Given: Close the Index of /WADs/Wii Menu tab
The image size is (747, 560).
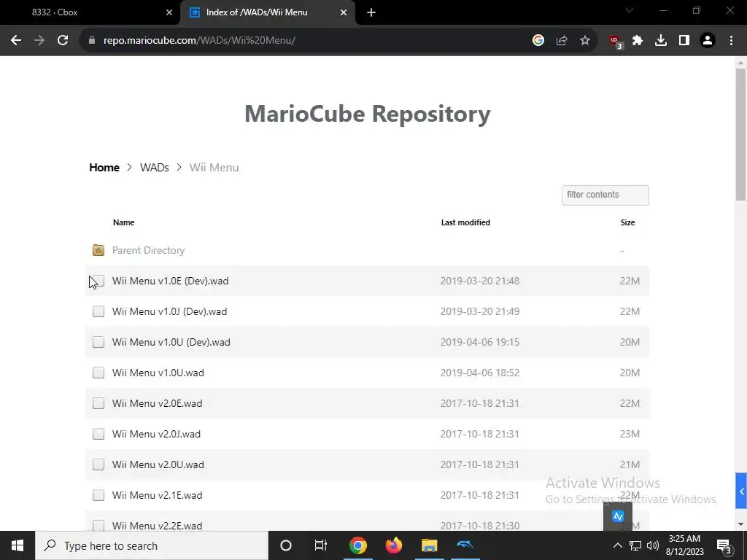Looking at the screenshot, I should click(344, 13).
